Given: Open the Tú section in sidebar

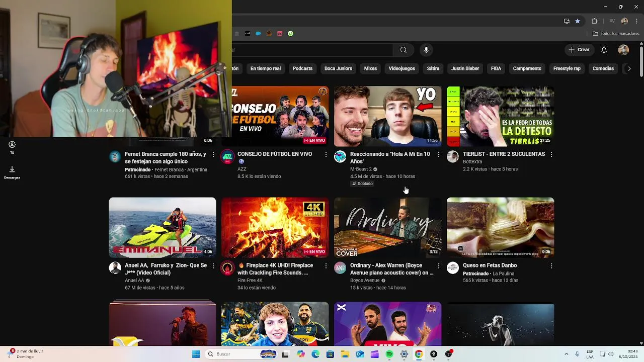Looking at the screenshot, I should [12, 148].
